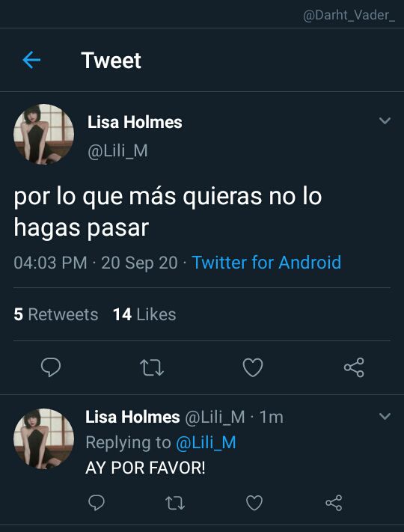Reply to the 'AY POR FAVOR!' tweet

[x=97, y=503]
